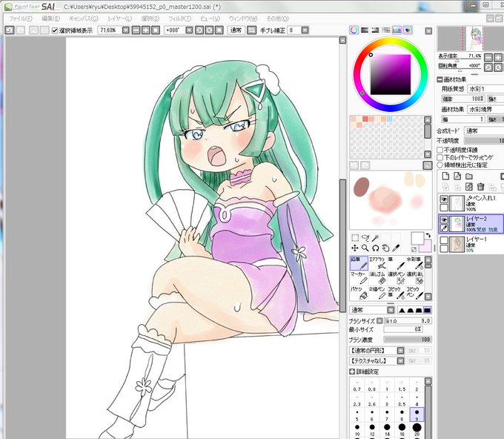Select the 選択ペン selection pen tool
The height and width of the screenshot is (439, 504).
396,278
